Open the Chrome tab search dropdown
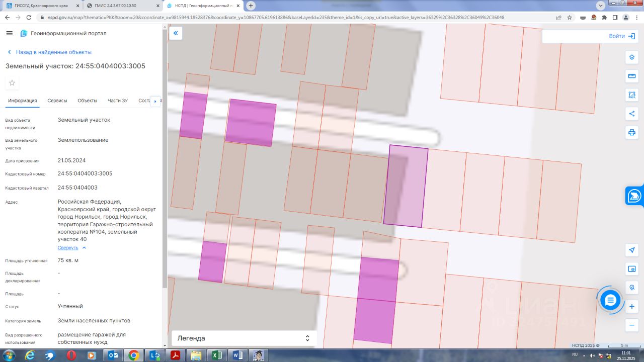644x362 pixels. click(600, 6)
